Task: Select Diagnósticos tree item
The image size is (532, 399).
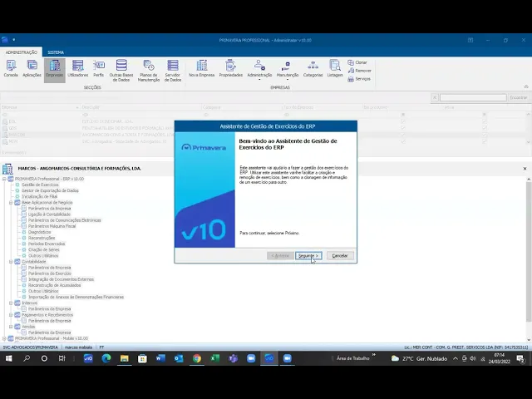Action: pyautogui.click(x=39, y=232)
